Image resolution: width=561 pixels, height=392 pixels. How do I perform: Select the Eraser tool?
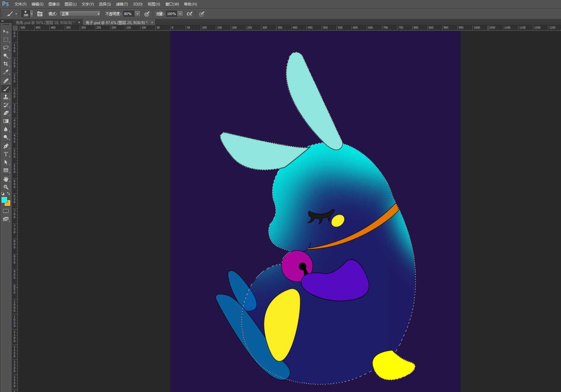coord(6,113)
